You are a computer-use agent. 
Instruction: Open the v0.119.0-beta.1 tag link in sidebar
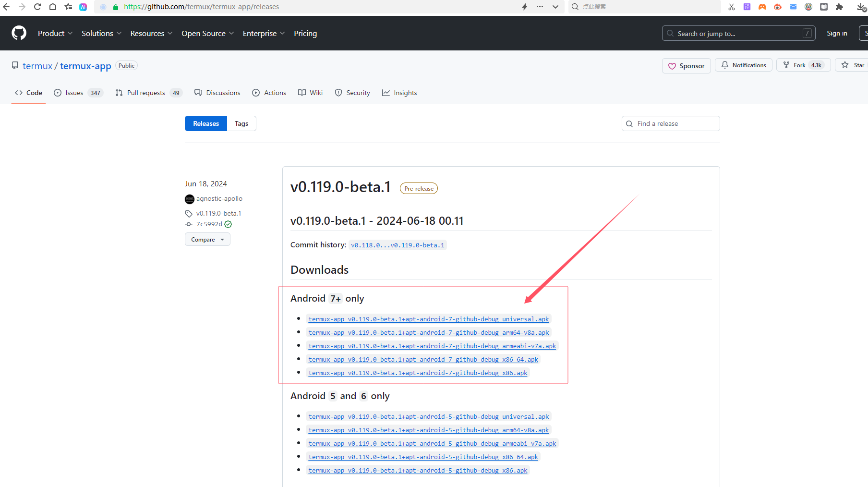tap(218, 213)
